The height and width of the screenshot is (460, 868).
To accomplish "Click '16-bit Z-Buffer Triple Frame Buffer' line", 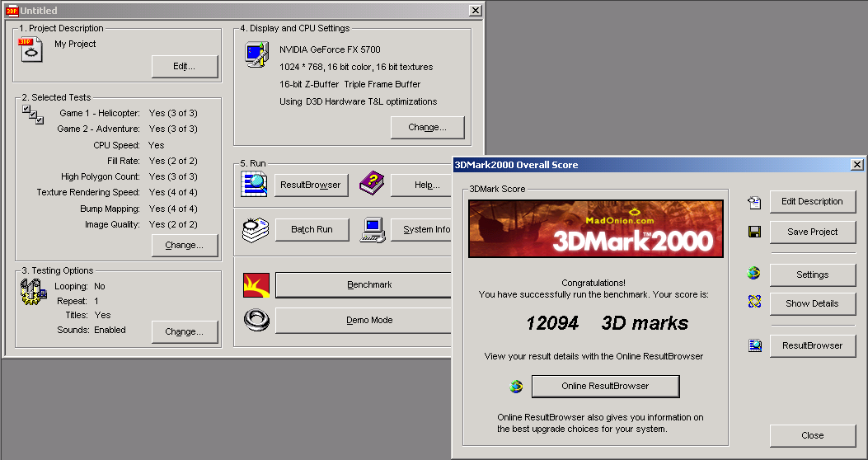I will [x=350, y=84].
